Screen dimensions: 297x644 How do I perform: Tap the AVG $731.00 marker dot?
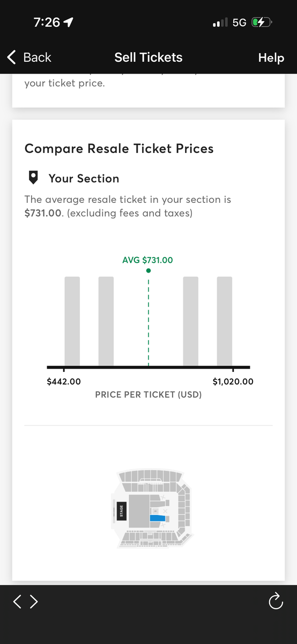(148, 270)
